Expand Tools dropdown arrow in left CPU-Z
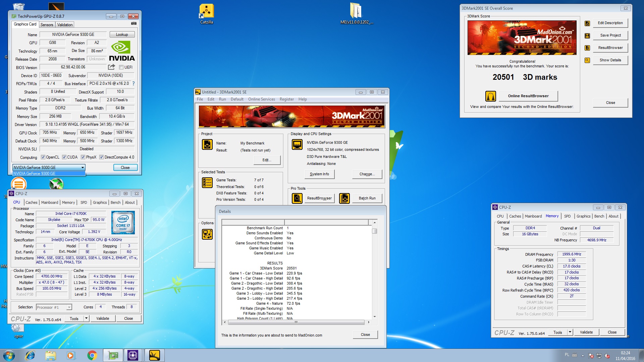This screenshot has width=644, height=362. click(x=86, y=318)
